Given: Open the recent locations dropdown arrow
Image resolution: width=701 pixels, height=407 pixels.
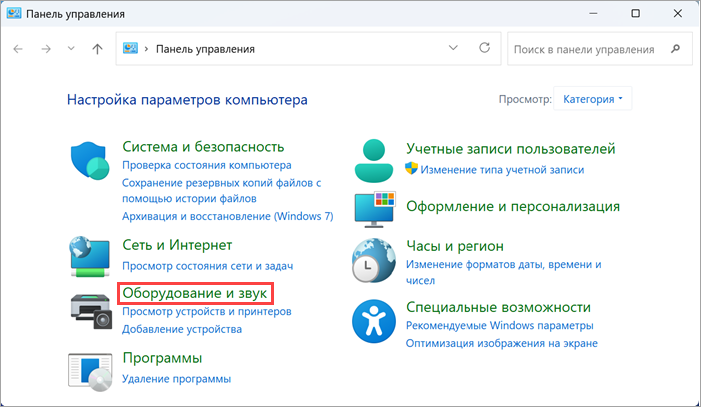Looking at the screenshot, I should pos(71,48).
